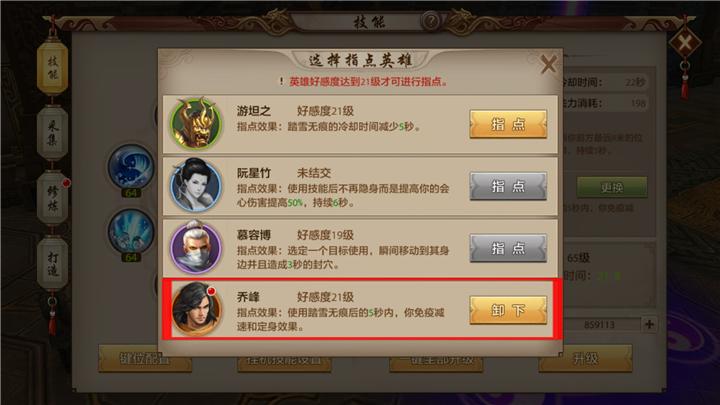Click 阮星竹's hero portrait
This screenshot has width=720, height=405.
coord(196,185)
